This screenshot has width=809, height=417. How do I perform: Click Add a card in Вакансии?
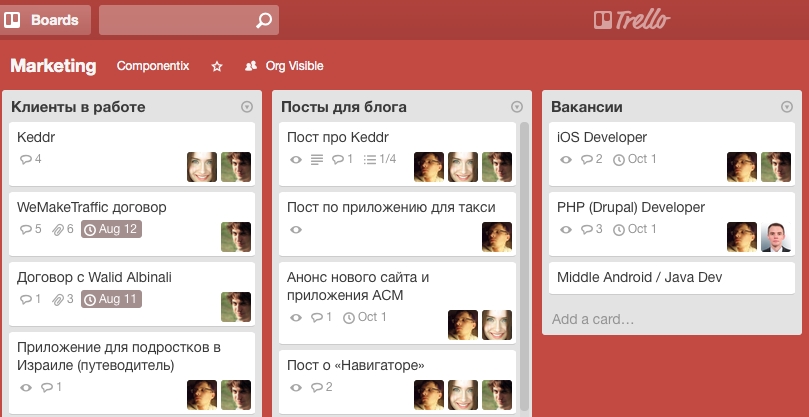click(x=592, y=319)
